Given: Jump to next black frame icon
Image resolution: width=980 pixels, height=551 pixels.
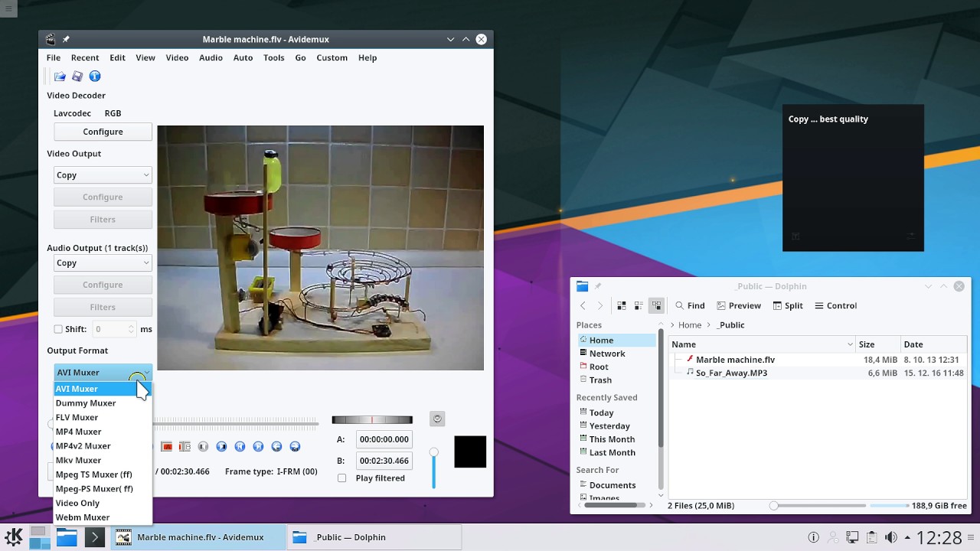Looking at the screenshot, I should 221,446.
